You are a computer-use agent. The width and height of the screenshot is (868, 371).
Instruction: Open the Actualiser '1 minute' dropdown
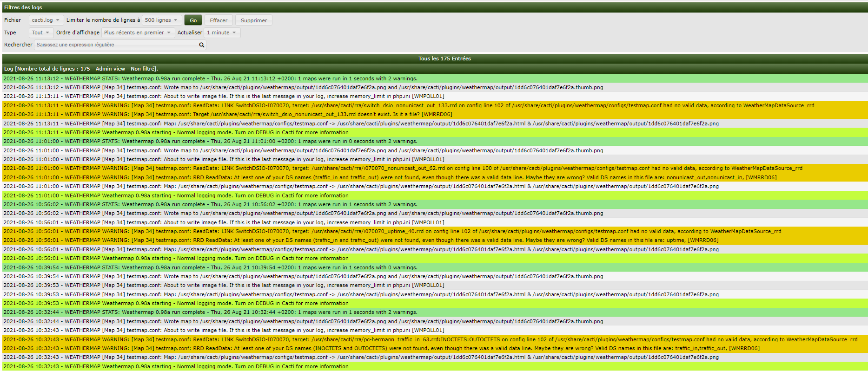[x=222, y=33]
